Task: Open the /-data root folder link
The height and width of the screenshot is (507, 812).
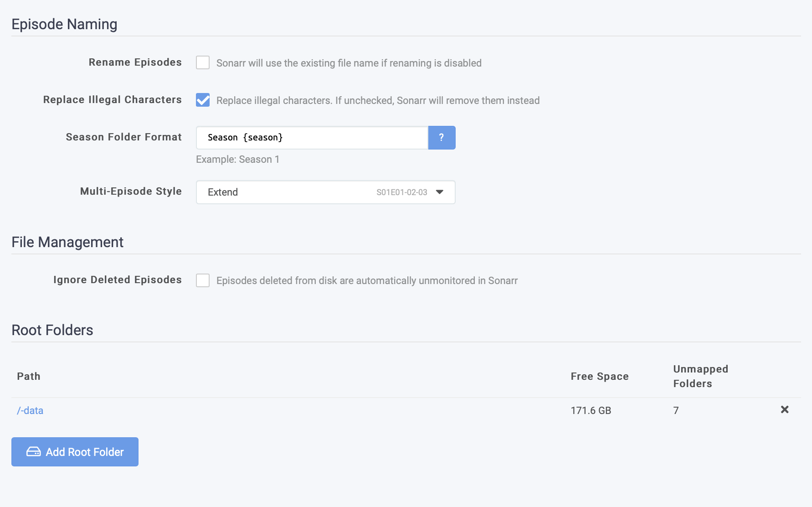Action: [30, 410]
